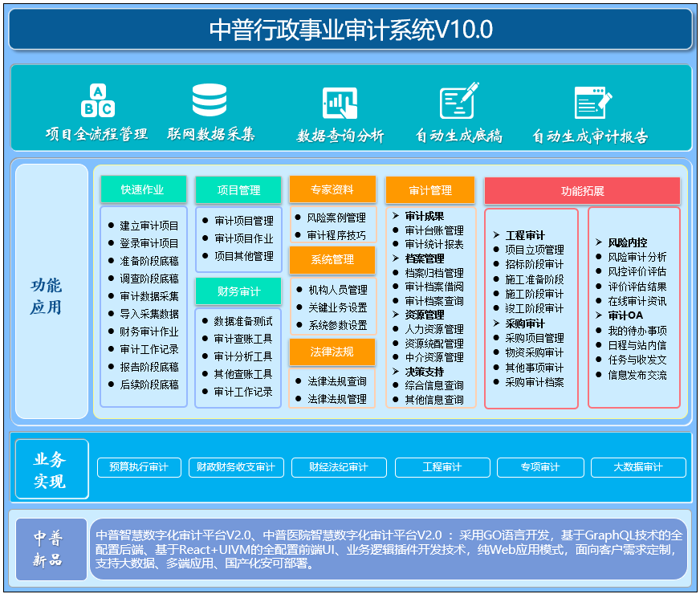This screenshot has width=700, height=594.
Task: Click the 功能应用 side label
Action: click(51, 291)
